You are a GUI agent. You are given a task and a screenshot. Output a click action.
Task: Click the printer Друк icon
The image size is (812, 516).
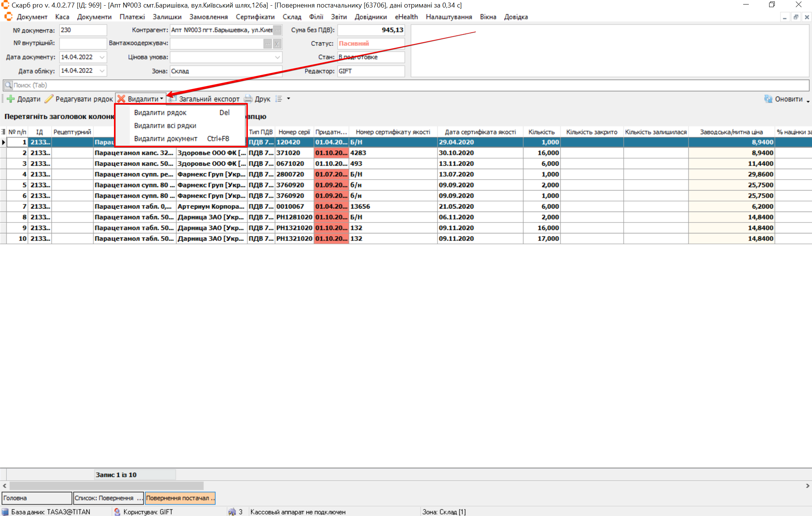pos(248,99)
